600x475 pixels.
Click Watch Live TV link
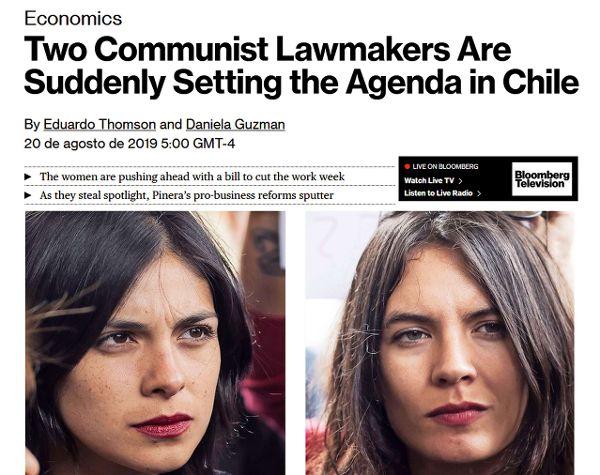click(429, 180)
